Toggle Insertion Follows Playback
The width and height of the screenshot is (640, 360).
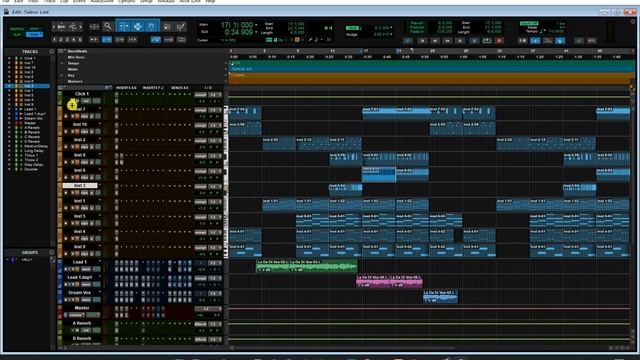click(133, 40)
